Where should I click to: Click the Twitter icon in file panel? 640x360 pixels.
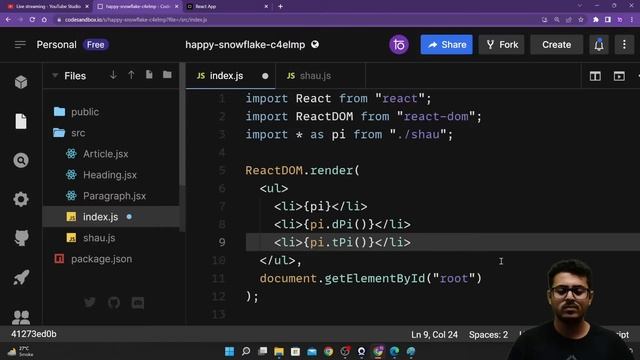point(90,302)
